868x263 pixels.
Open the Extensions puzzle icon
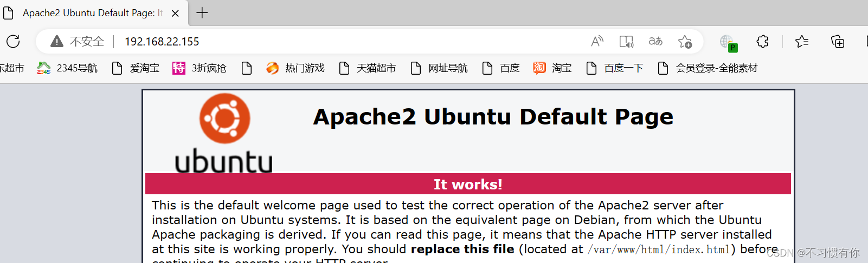point(762,41)
